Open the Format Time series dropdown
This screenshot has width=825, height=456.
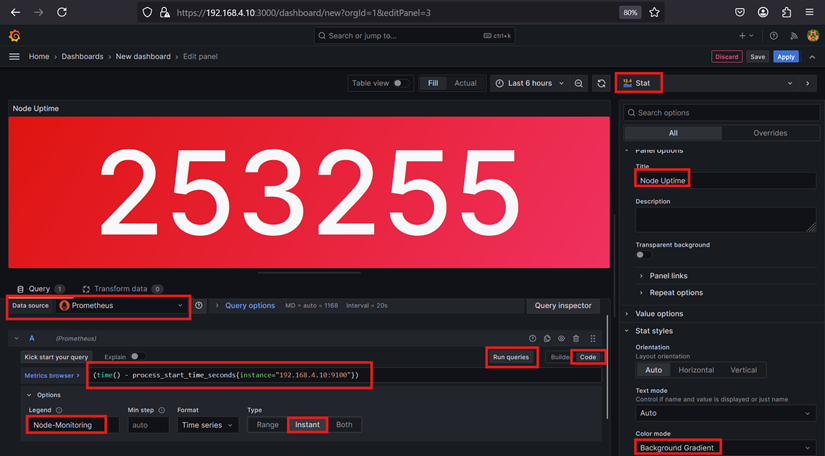coord(207,424)
